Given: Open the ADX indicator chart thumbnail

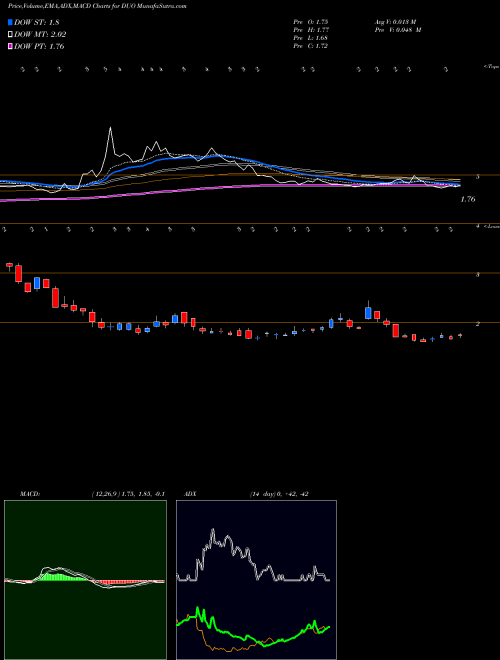Looking at the screenshot, I should [x=256, y=580].
